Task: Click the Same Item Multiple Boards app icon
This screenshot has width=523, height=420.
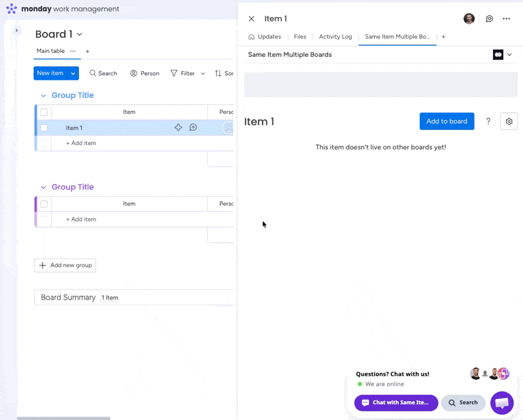Action: coord(498,55)
